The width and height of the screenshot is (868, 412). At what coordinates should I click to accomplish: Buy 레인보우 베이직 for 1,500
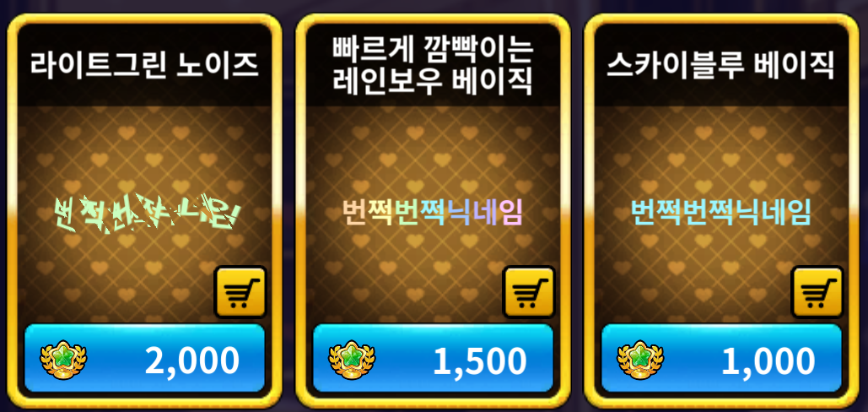tap(433, 358)
